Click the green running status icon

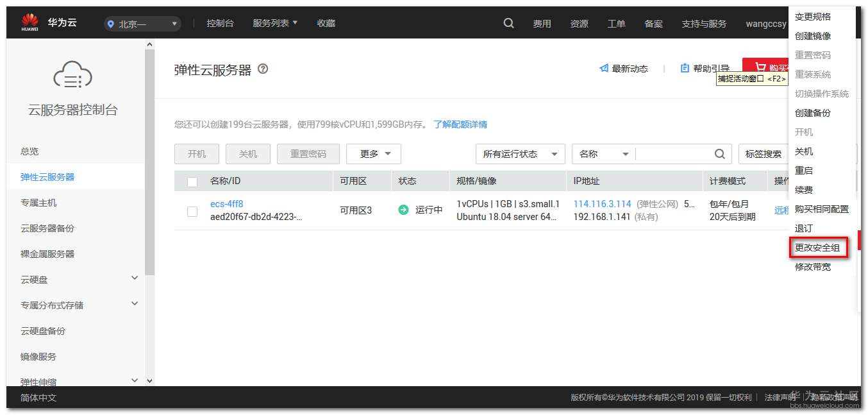pyautogui.click(x=403, y=210)
